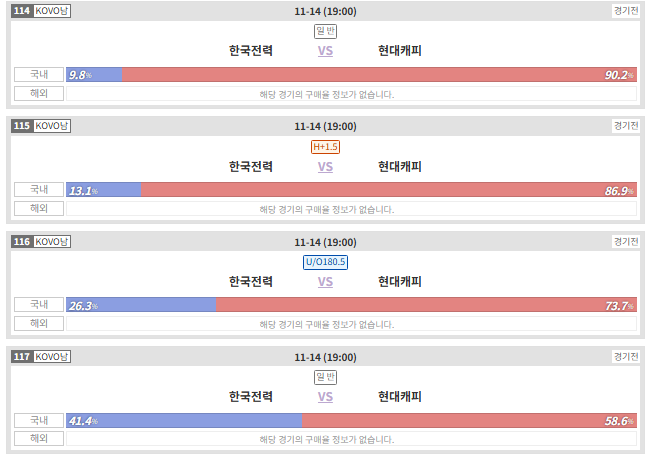Select the 해외 row label in match 115
Viewport: 652px width, 461px height.
pos(39,209)
